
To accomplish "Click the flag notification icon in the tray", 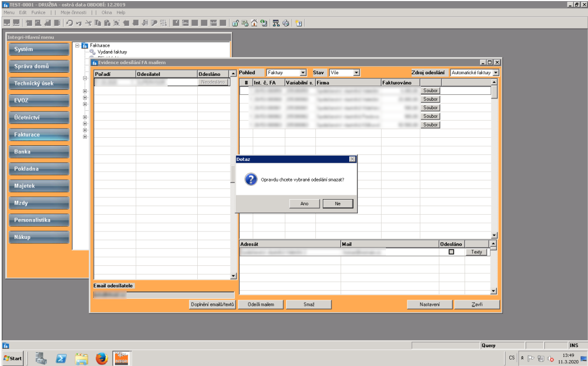I will 531,358.
